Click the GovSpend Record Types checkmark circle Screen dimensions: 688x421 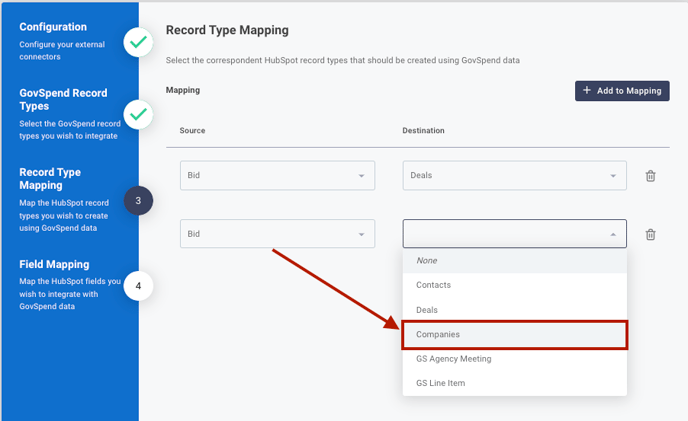[x=138, y=114]
